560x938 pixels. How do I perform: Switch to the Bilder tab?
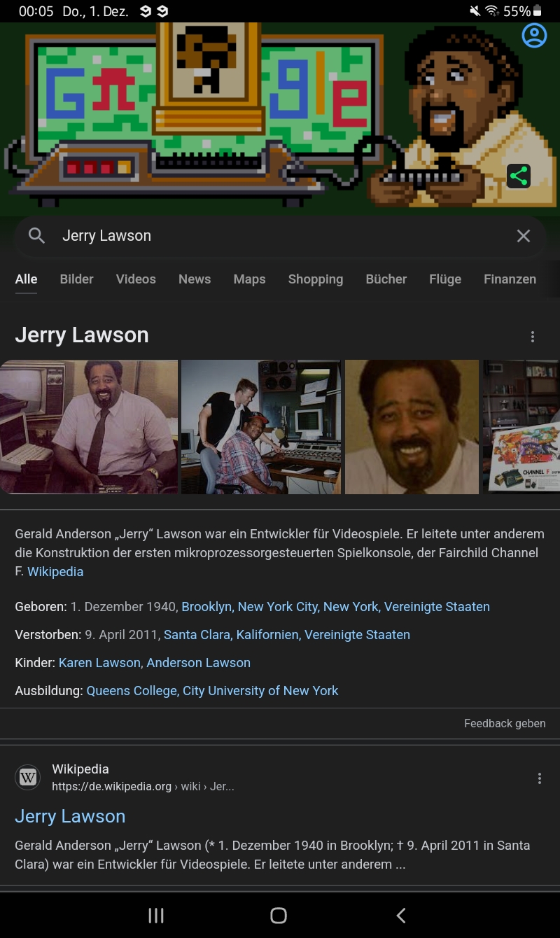[77, 279]
